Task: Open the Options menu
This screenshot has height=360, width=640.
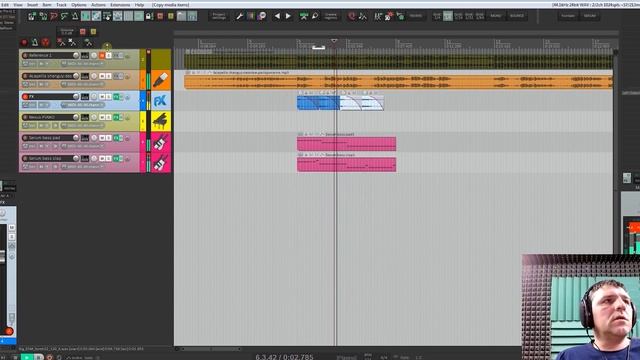Action: tap(79, 5)
